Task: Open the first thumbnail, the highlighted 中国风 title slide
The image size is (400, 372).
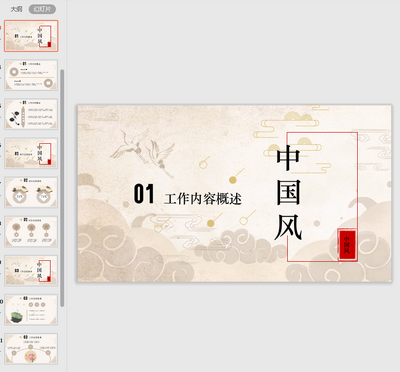Action: (x=31, y=36)
